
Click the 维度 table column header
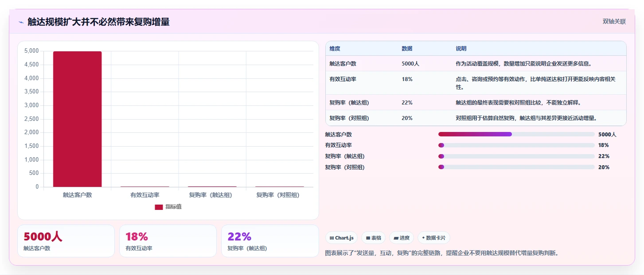[335, 49]
